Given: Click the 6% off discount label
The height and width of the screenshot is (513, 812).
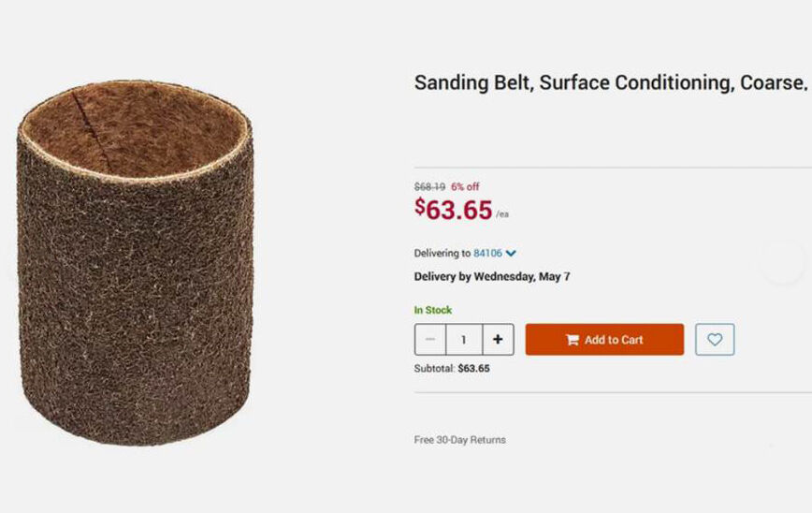Looking at the screenshot, I should (x=465, y=187).
